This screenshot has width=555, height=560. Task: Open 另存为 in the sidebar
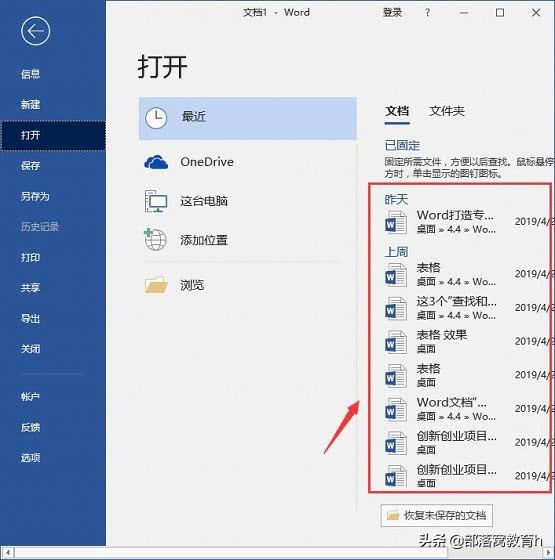point(35,196)
